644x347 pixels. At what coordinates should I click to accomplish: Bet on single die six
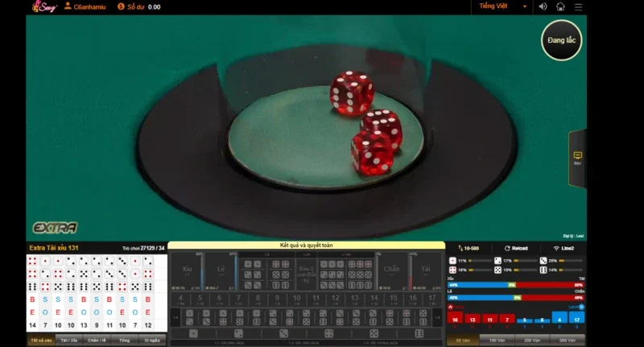pos(419,333)
